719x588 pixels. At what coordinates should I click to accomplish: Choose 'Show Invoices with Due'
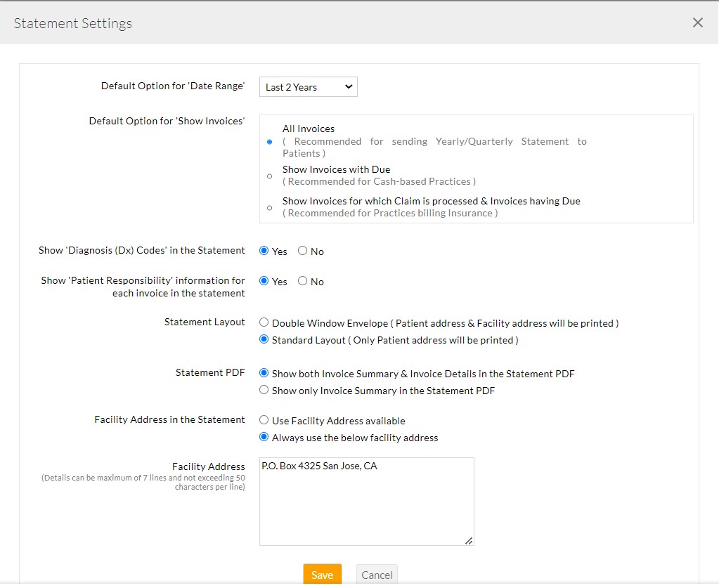click(x=269, y=176)
